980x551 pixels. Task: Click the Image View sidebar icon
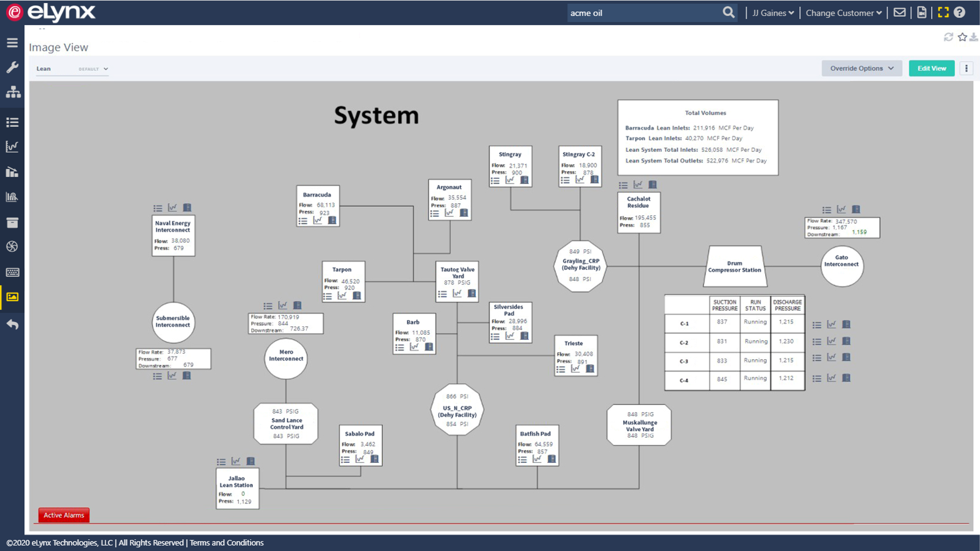pyautogui.click(x=12, y=297)
